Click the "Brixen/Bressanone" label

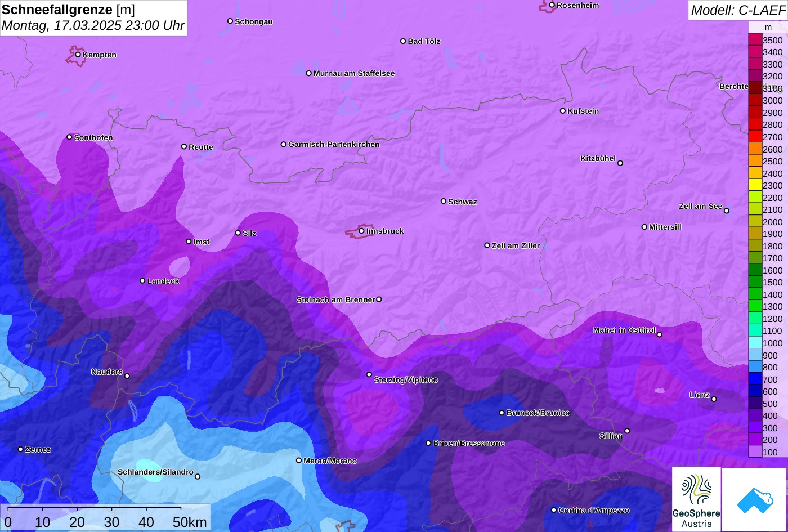point(469,443)
